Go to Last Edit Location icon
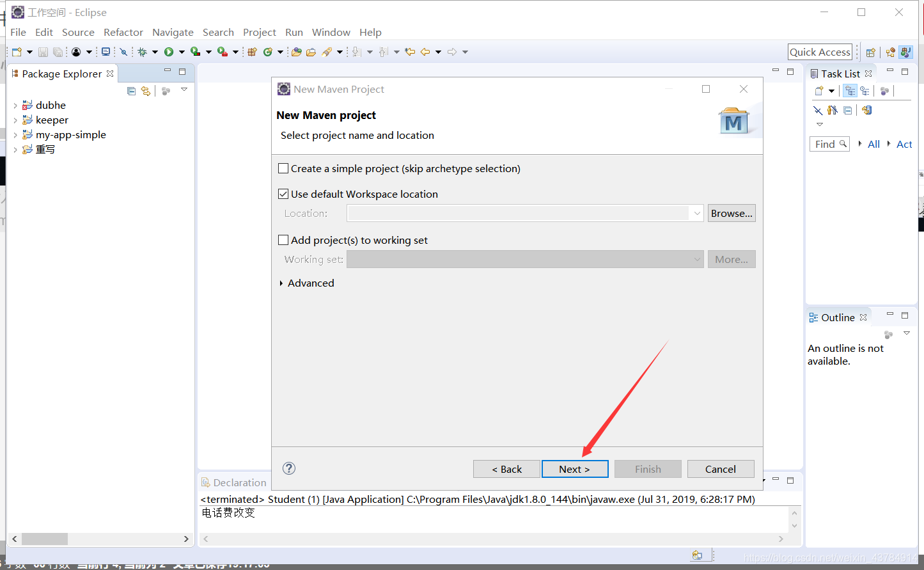Screen dimensions: 924x570 coord(411,52)
